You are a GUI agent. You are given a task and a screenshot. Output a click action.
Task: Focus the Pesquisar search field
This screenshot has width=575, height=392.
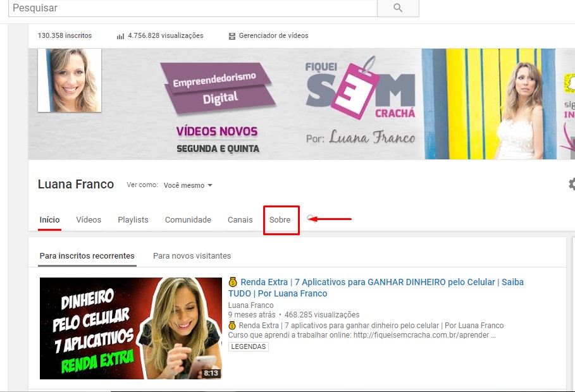[193, 8]
